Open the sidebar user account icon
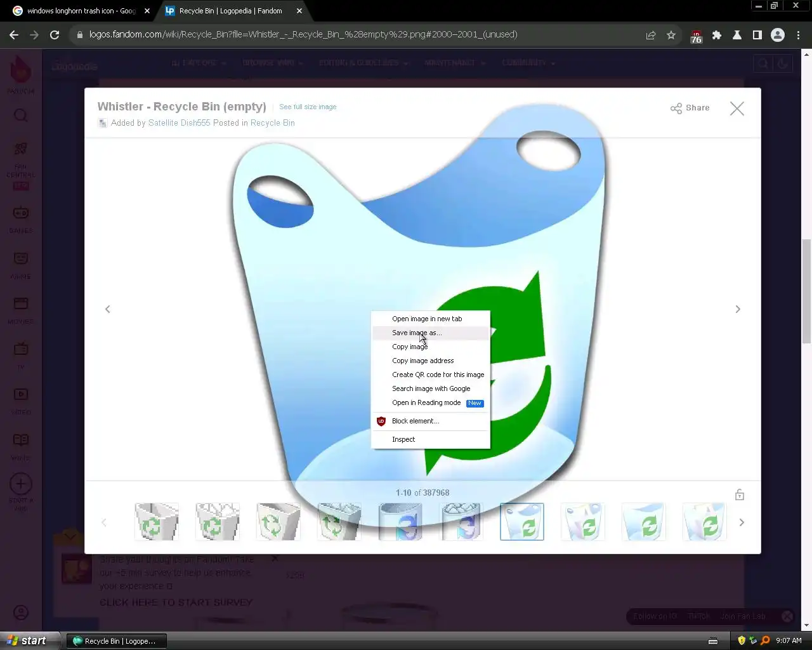 tap(21, 613)
